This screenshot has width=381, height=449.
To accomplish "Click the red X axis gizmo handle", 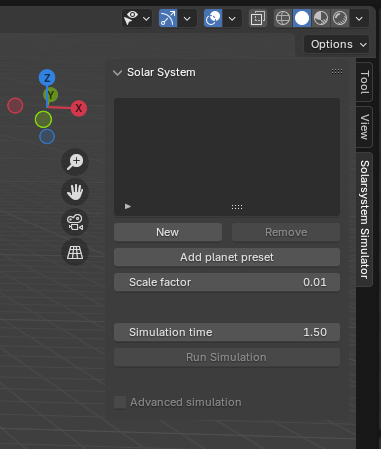I will click(x=79, y=108).
